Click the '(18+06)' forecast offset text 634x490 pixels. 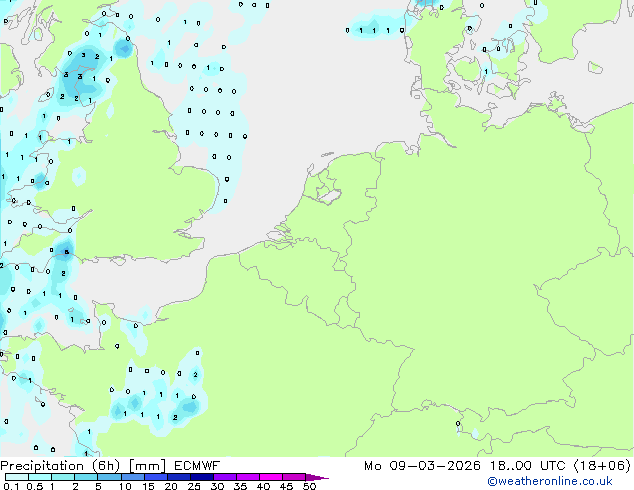602,466
